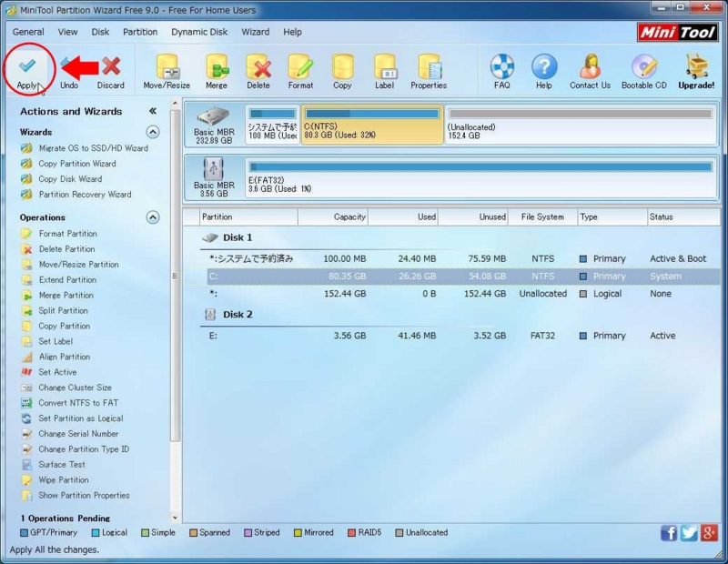Click the Help question mark icon
Screen dimensions: 728x564
[x=544, y=66]
